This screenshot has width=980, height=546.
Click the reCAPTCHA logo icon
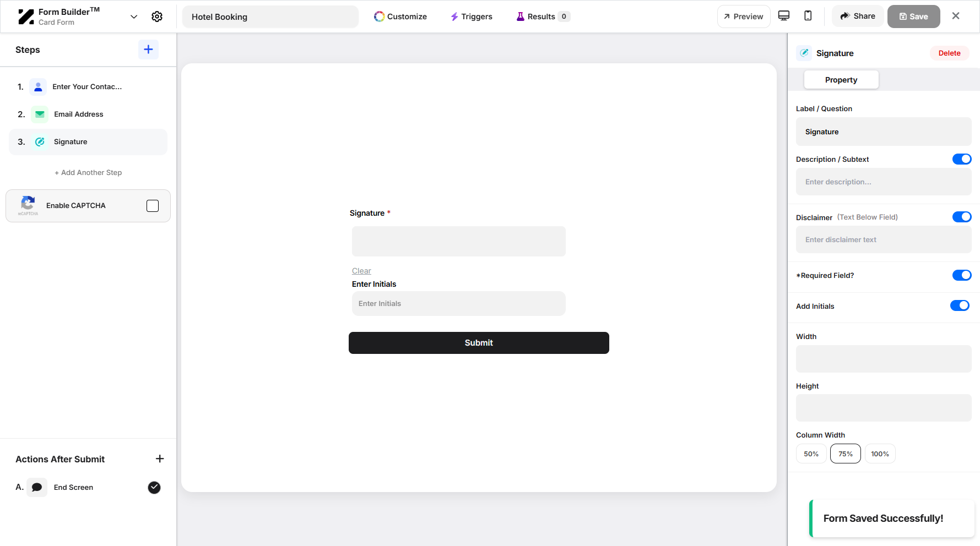pyautogui.click(x=28, y=205)
